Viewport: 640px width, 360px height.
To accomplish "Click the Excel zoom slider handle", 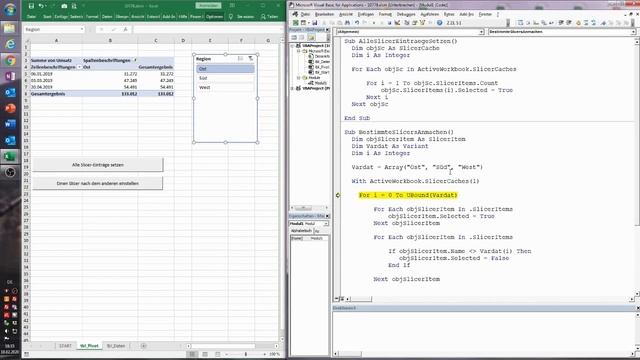I will pos(246,354).
